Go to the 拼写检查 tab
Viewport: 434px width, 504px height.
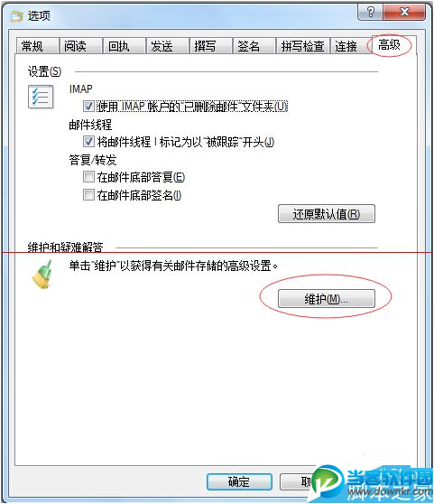[x=302, y=46]
